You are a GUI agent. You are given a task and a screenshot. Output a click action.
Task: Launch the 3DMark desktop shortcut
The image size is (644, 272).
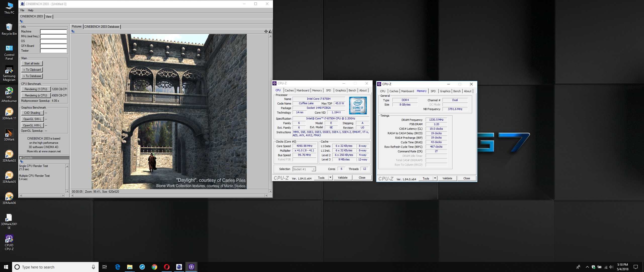pos(9,135)
